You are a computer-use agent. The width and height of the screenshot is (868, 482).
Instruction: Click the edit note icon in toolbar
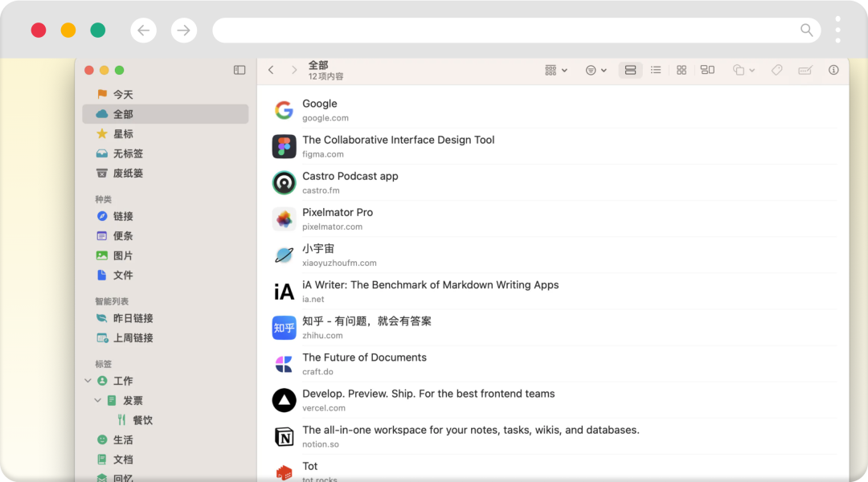[805, 70]
